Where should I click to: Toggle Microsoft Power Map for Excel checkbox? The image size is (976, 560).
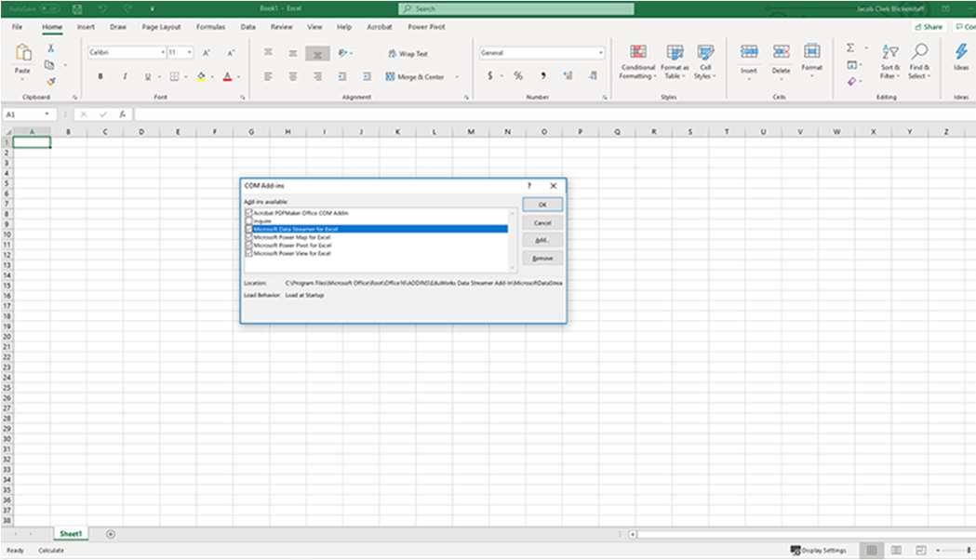(x=249, y=237)
